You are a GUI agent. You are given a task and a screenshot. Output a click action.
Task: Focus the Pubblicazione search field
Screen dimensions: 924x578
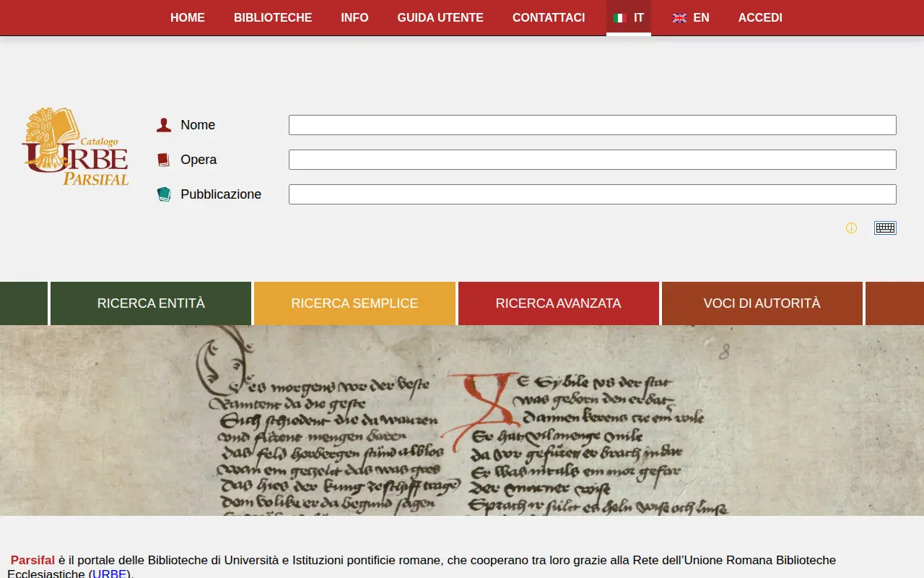(593, 194)
